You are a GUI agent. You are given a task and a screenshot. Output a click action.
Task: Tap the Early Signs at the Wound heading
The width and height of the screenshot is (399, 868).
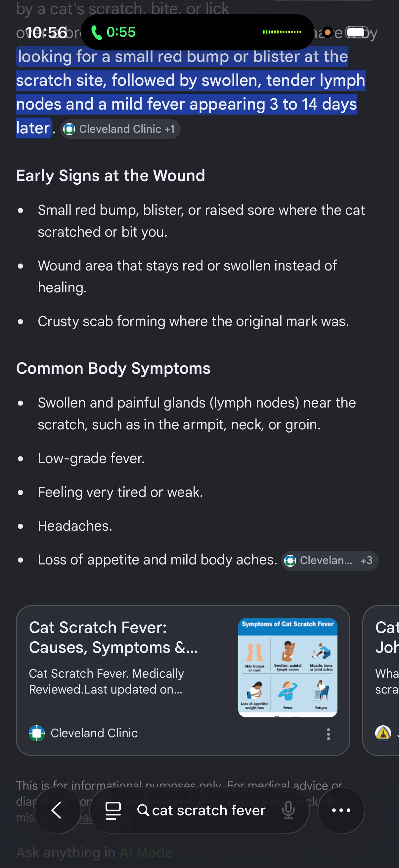tap(111, 175)
